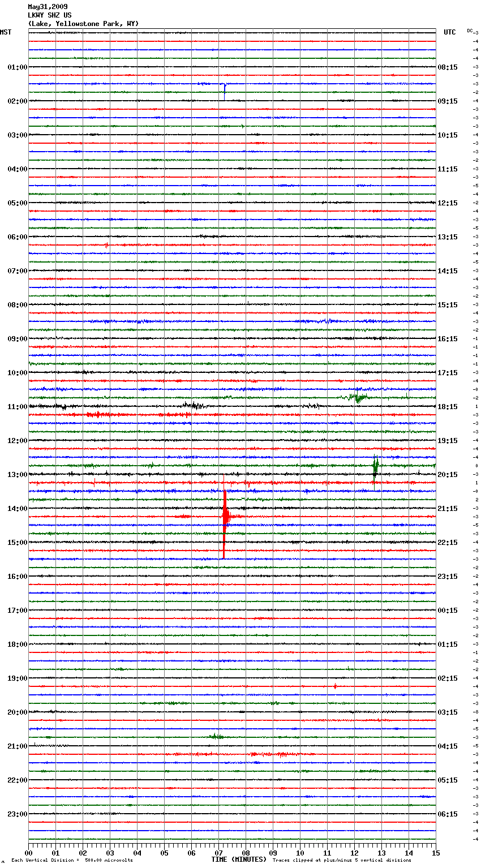Click the Traces clipped at plus/minus 5 footer note
This screenshot has width=481, height=868.
click(342, 860)
